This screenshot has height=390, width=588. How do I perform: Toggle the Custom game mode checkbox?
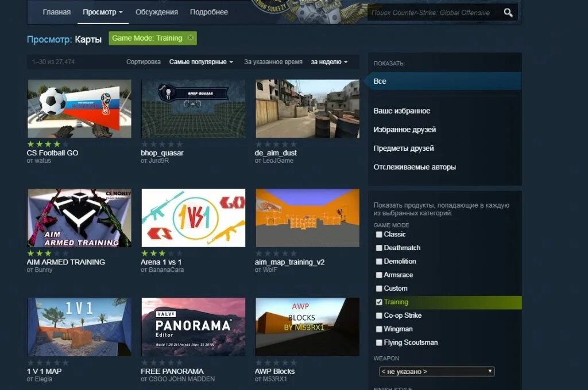pyautogui.click(x=379, y=288)
